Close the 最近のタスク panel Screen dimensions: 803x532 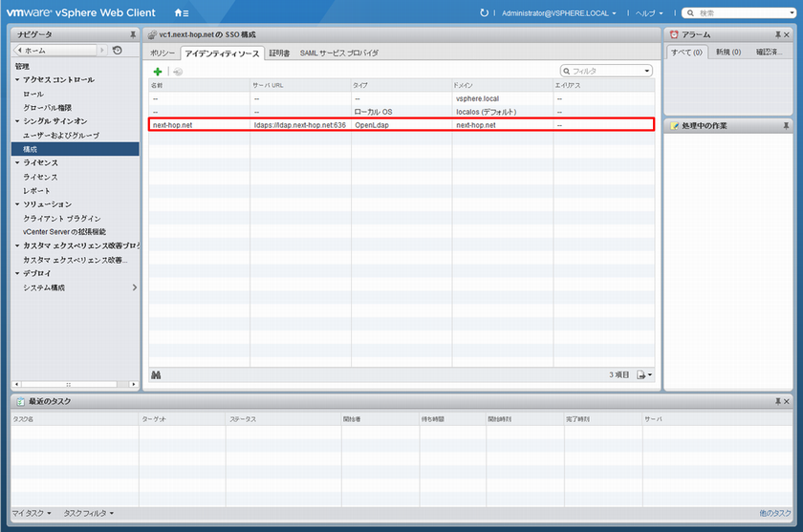[792, 401]
